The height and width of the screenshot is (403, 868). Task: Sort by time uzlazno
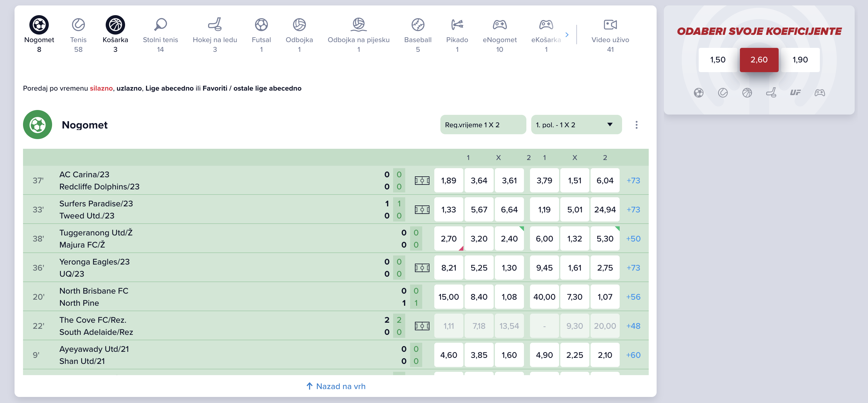pyautogui.click(x=129, y=88)
